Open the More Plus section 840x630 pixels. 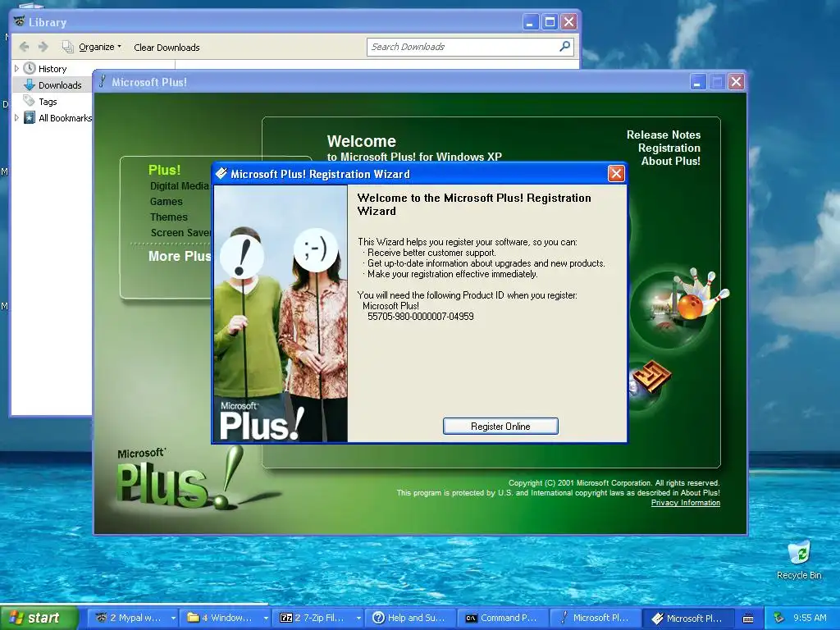click(180, 256)
